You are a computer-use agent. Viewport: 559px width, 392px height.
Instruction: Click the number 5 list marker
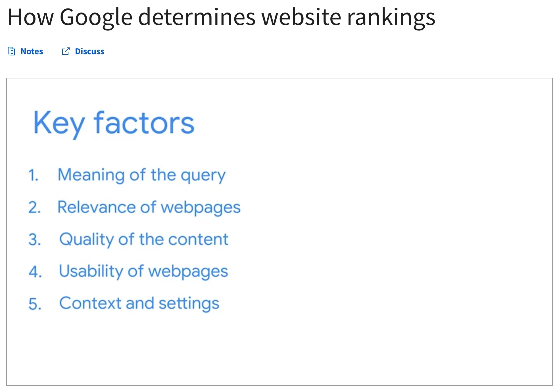click(35, 304)
